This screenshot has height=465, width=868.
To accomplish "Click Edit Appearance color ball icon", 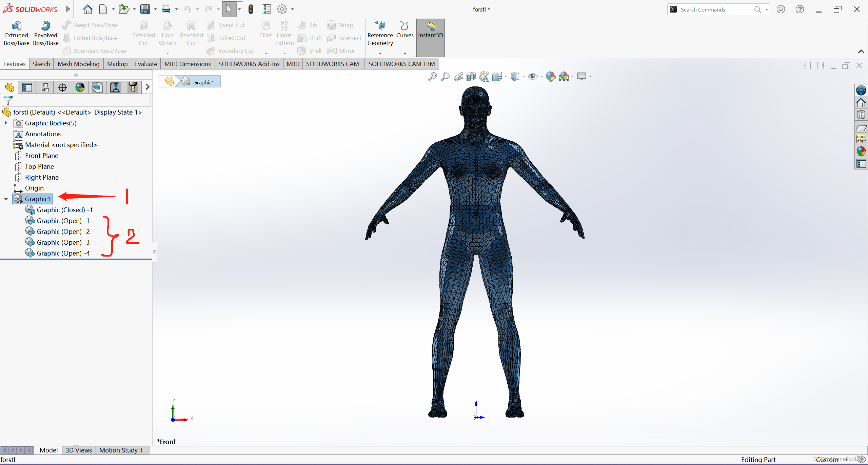I will point(550,77).
